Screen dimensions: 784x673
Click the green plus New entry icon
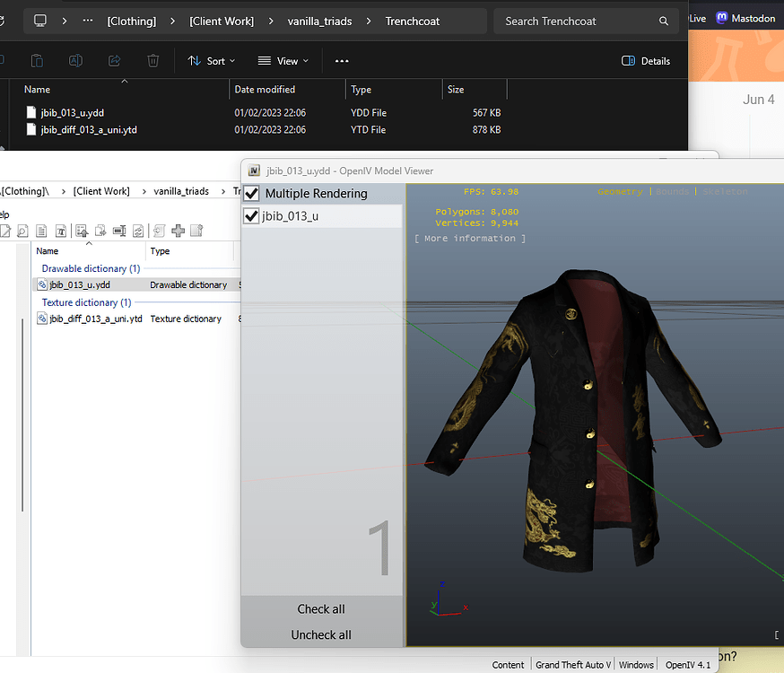click(x=179, y=231)
